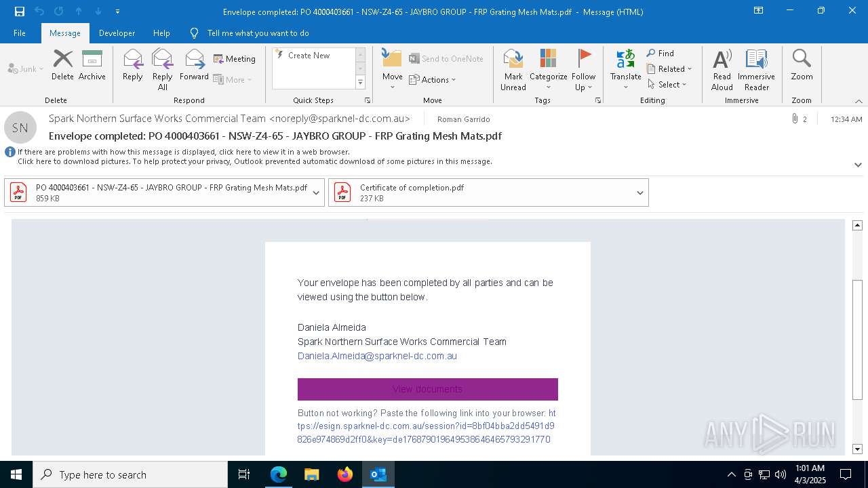Archive the email
Viewport: 868px width, 488px height.
coord(92,65)
